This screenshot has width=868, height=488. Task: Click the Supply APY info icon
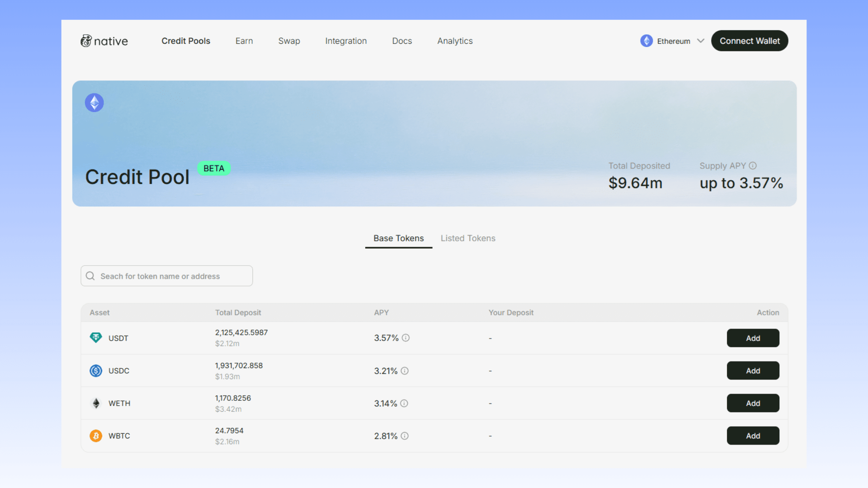click(753, 166)
